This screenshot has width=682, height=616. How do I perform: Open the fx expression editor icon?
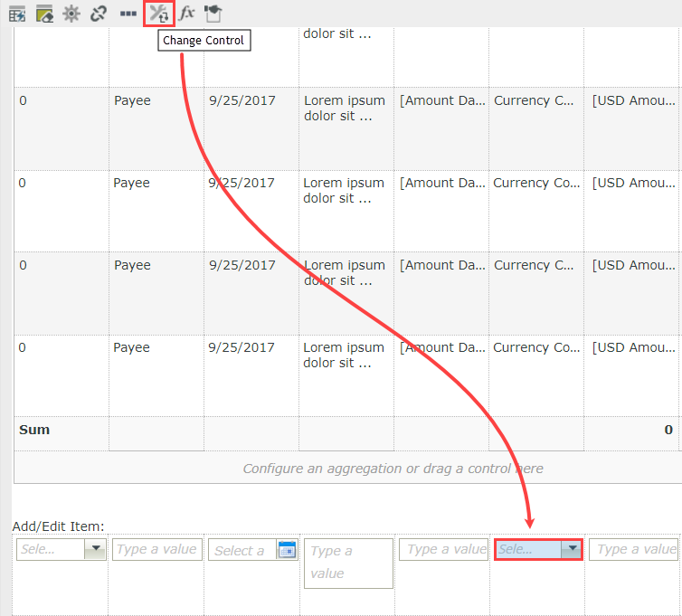186,14
